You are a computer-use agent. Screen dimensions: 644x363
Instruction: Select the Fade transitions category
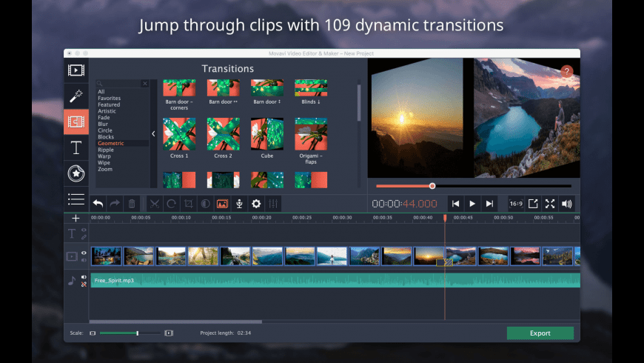tap(104, 116)
